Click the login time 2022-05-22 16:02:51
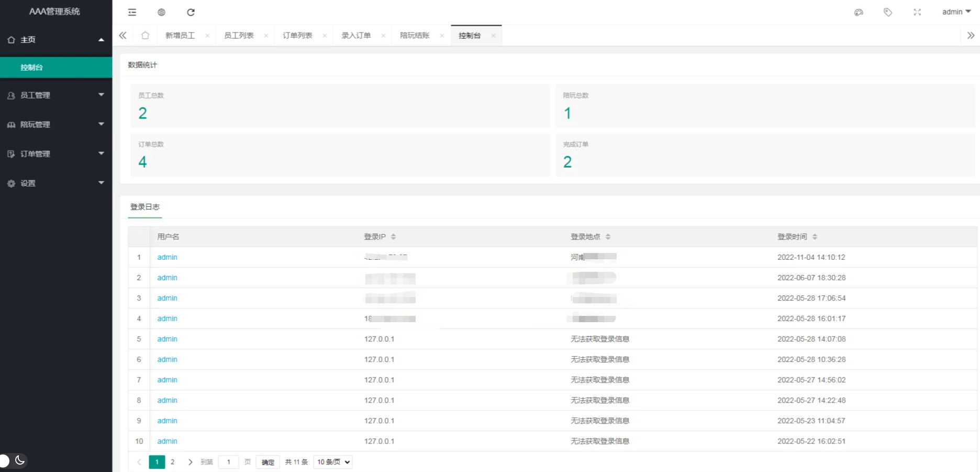The image size is (980, 472). 811,441
